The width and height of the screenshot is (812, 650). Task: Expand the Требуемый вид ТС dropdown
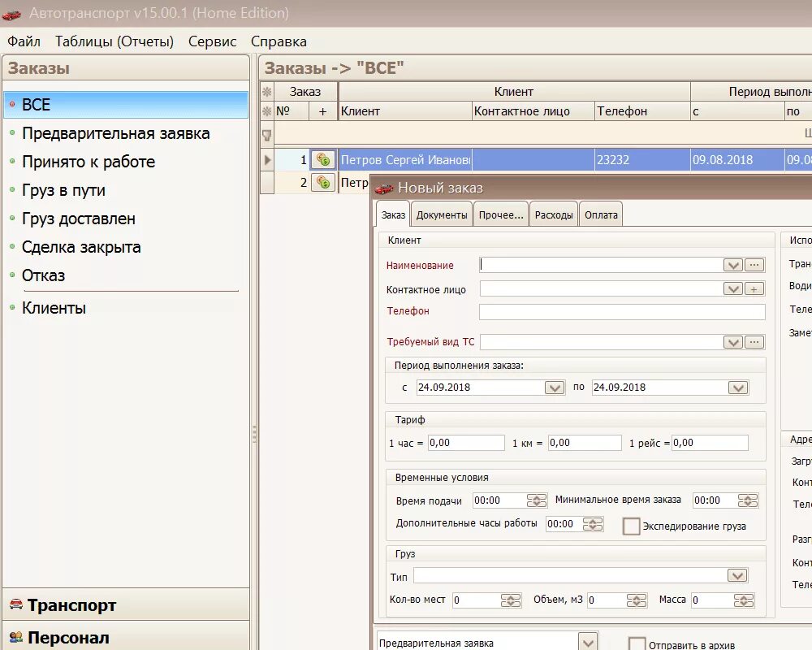tap(732, 341)
